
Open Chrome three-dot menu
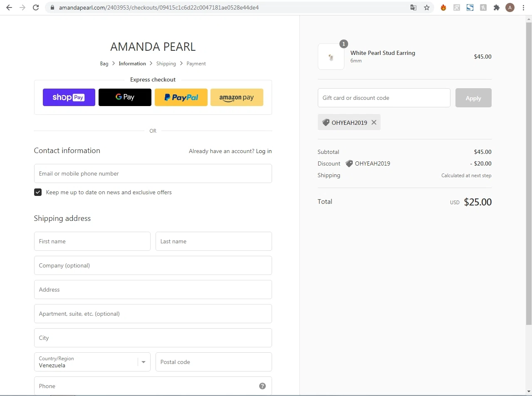(523, 7)
